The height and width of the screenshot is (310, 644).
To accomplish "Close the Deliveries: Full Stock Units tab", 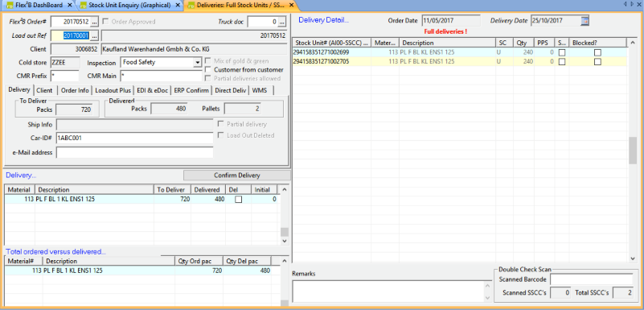I will 291,6.
